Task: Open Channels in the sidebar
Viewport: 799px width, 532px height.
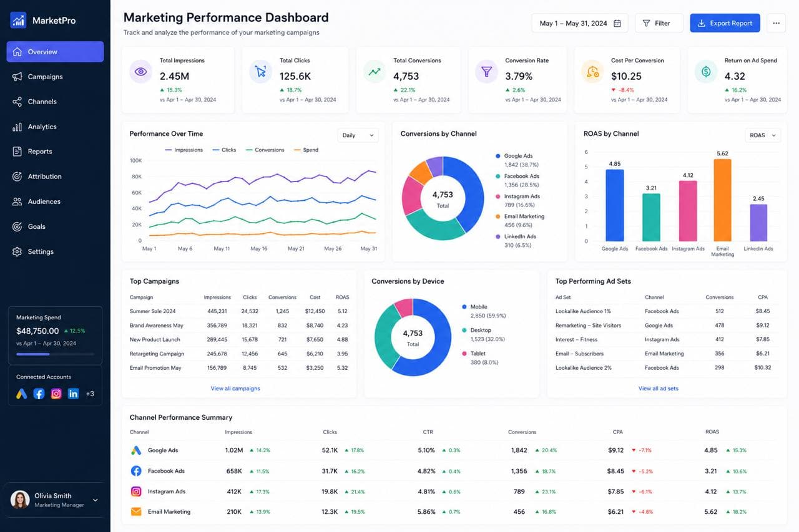Action: tap(55, 102)
